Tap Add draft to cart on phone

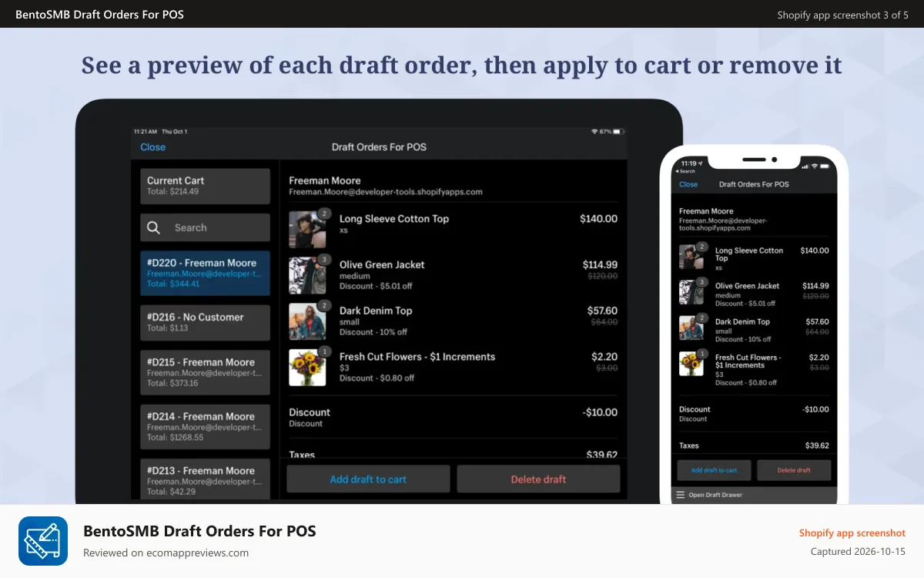pyautogui.click(x=714, y=470)
